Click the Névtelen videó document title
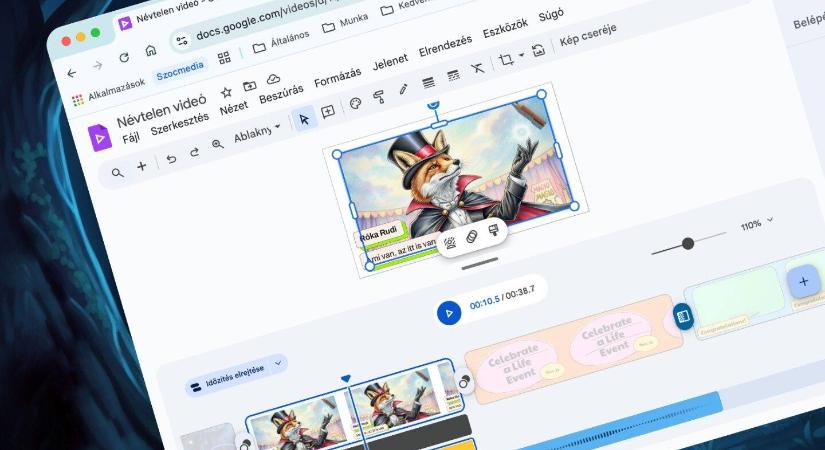Image resolution: width=825 pixels, height=450 pixels. [162, 111]
